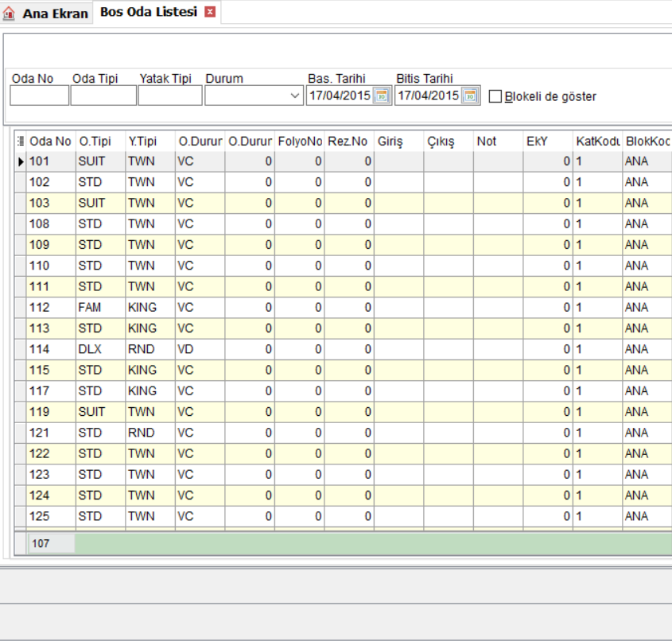The width and height of the screenshot is (672, 641).
Task: Open the Bas. Tarihi calendar picker icon
Action: click(x=382, y=95)
